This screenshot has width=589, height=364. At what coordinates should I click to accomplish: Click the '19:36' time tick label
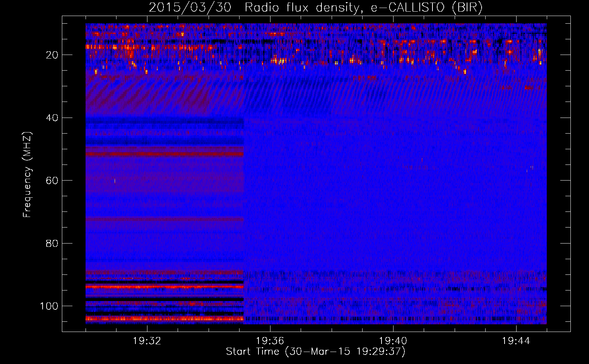(270, 341)
